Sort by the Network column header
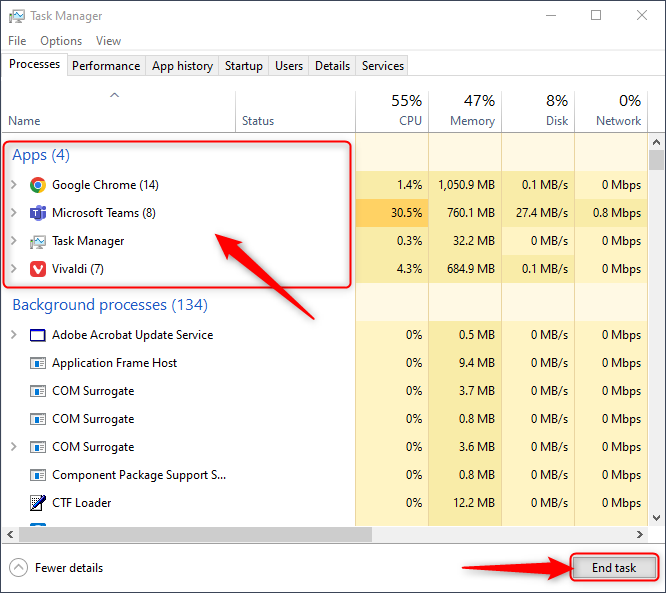Image resolution: width=666 pixels, height=593 pixels. pos(611,110)
